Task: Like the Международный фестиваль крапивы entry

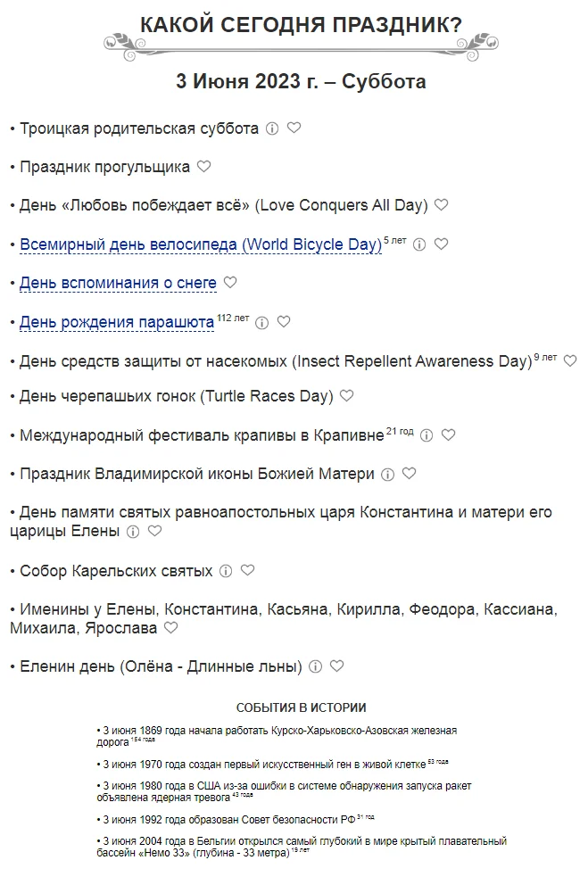Action: [x=448, y=435]
